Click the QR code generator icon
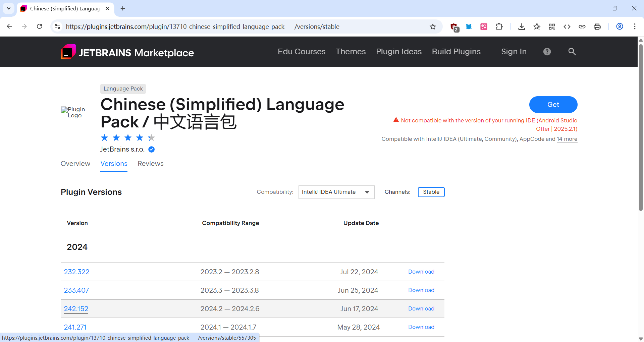Viewport: 644px width, 342px height. click(552, 26)
